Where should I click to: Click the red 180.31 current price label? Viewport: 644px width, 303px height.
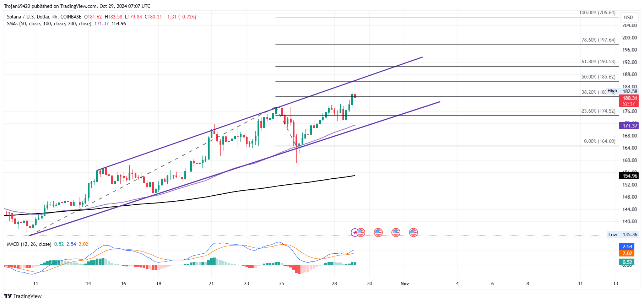[629, 98]
